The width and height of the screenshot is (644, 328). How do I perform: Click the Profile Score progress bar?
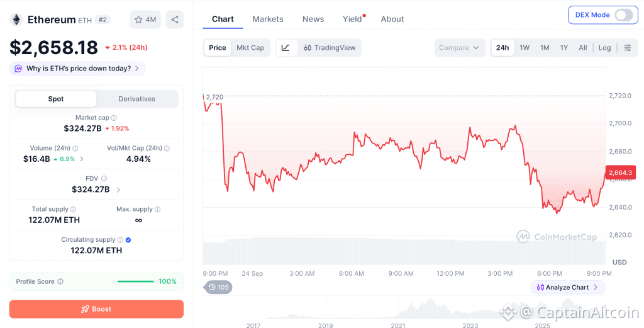pyautogui.click(x=136, y=281)
